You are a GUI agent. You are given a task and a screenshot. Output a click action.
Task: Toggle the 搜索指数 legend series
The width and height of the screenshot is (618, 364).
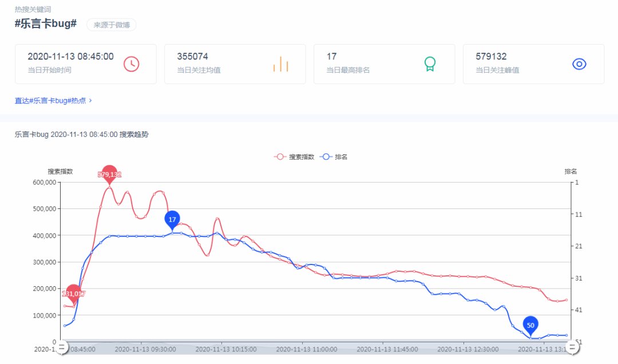[x=295, y=157]
